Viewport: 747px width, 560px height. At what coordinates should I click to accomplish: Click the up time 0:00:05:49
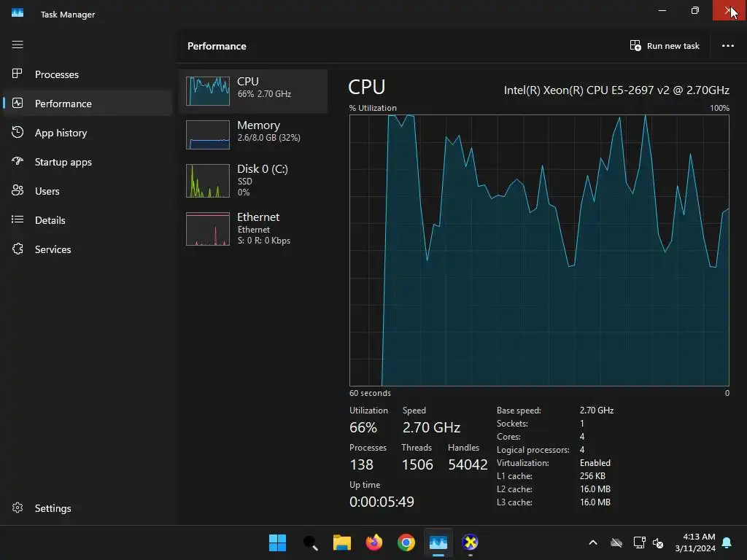[x=382, y=502]
